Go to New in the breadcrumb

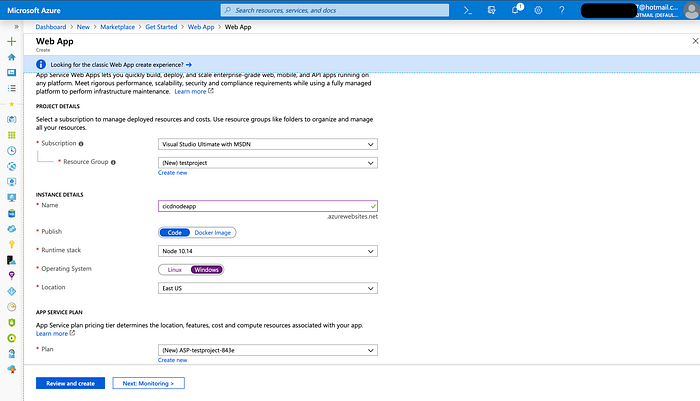click(x=83, y=27)
